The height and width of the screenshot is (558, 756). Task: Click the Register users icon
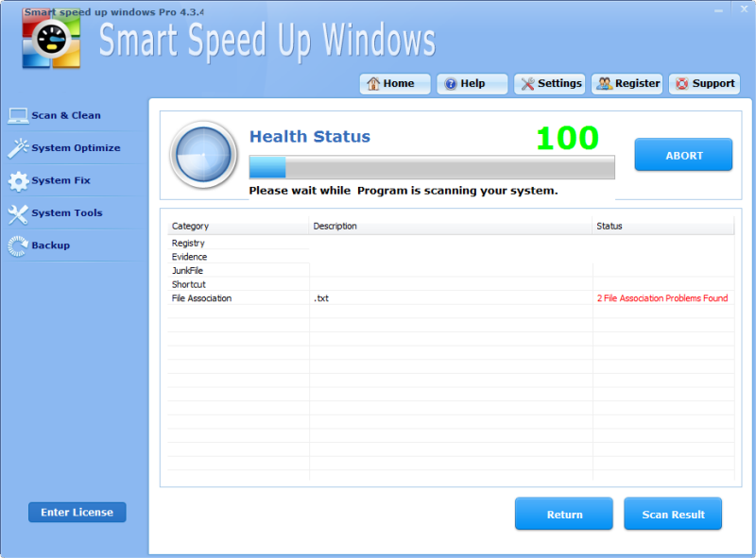point(602,83)
